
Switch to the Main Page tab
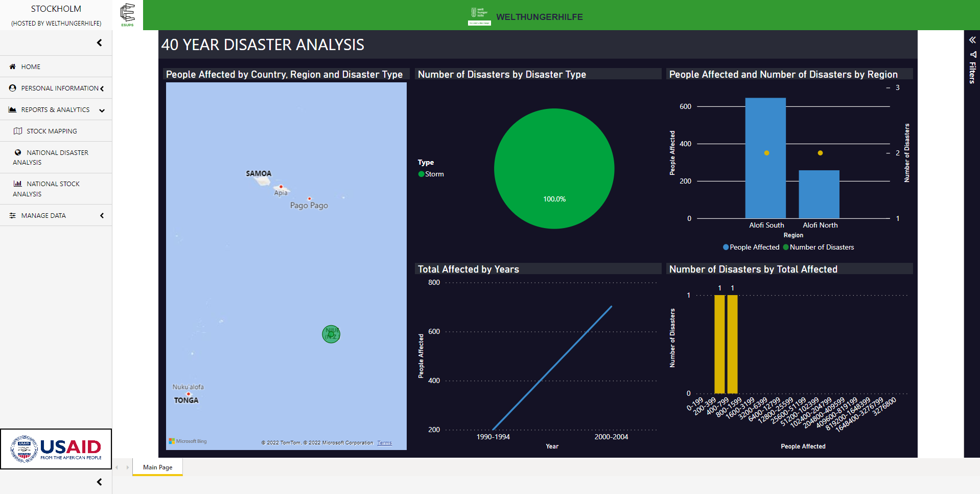click(157, 467)
